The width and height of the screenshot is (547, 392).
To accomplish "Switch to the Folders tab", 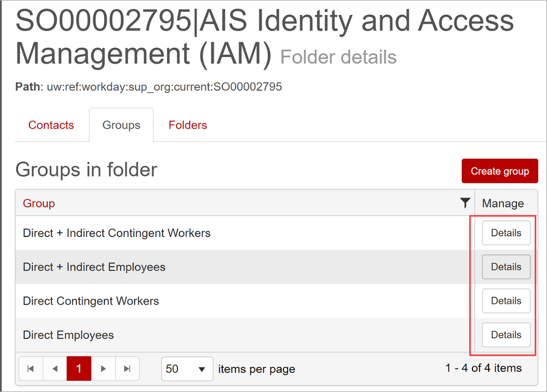I will pyautogui.click(x=188, y=125).
